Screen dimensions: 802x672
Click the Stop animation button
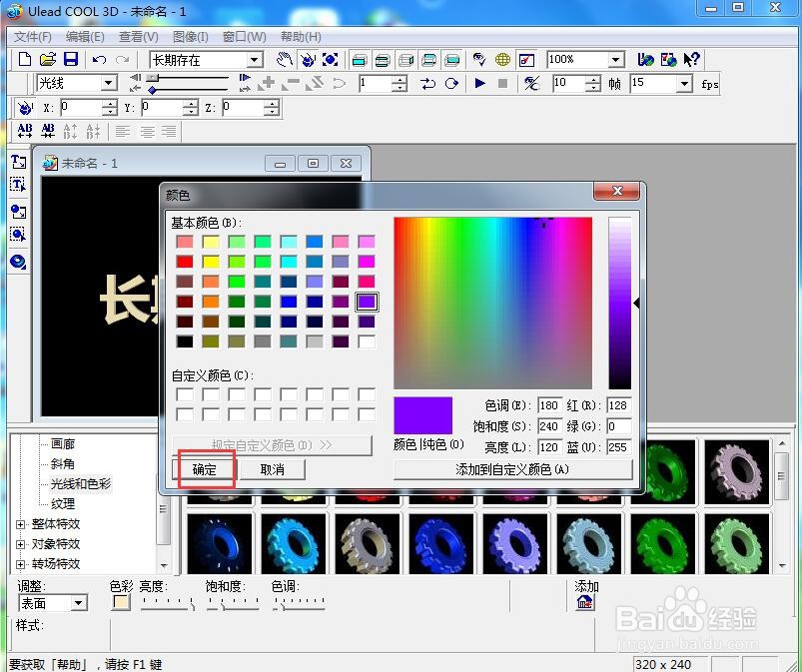pyautogui.click(x=502, y=83)
